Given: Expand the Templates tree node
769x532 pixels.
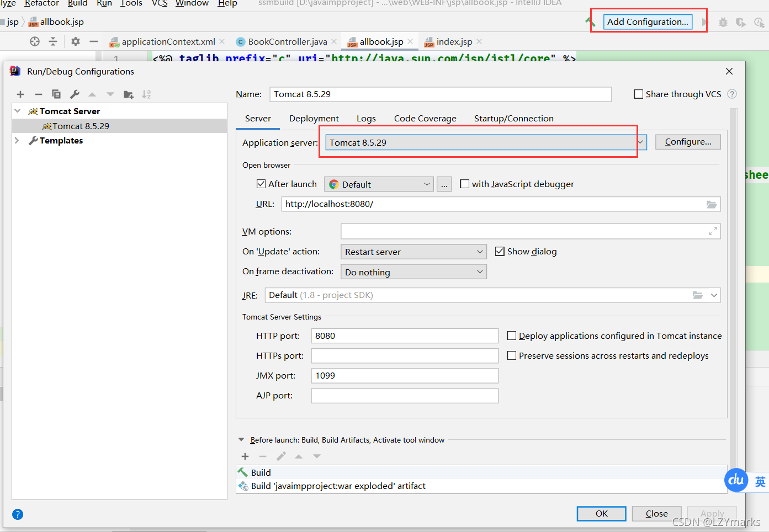Looking at the screenshot, I should [x=17, y=141].
